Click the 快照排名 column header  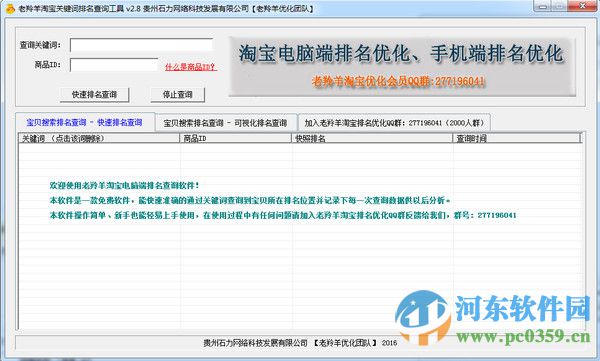(372, 138)
